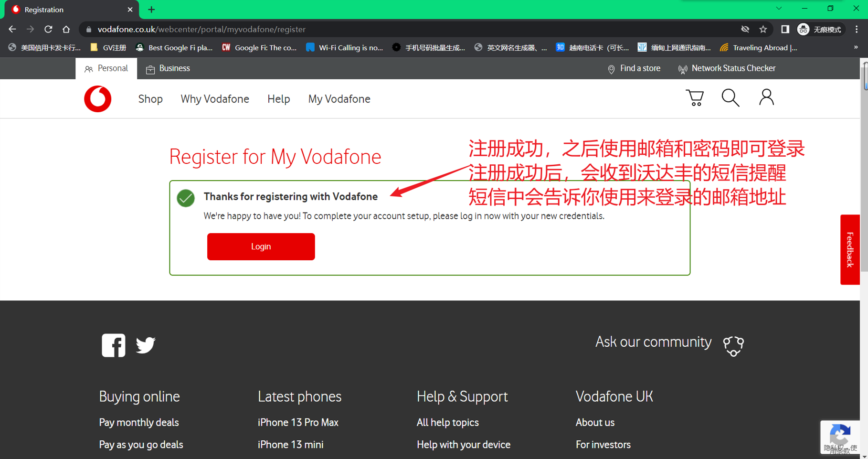Open Vodafone's Twitter page icon

click(146, 345)
